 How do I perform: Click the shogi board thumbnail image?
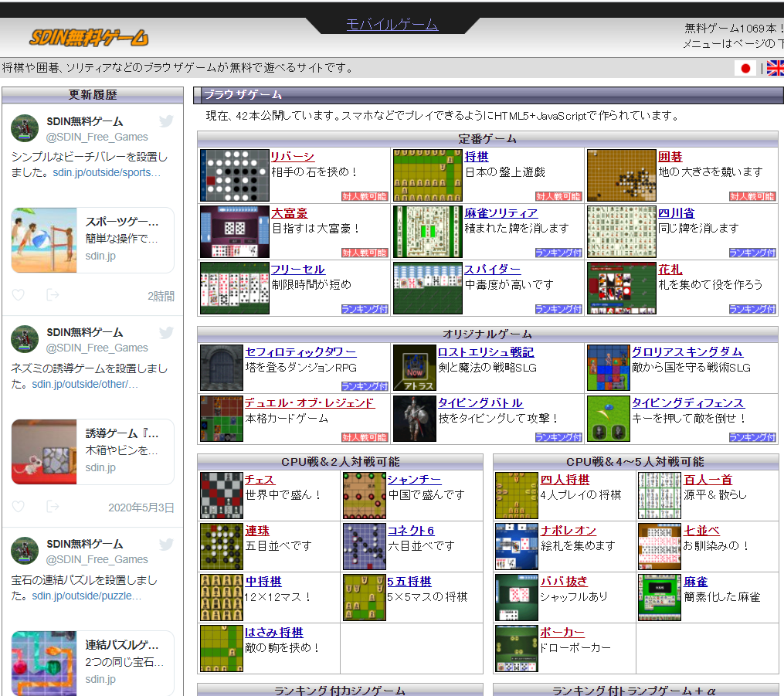coord(427,175)
